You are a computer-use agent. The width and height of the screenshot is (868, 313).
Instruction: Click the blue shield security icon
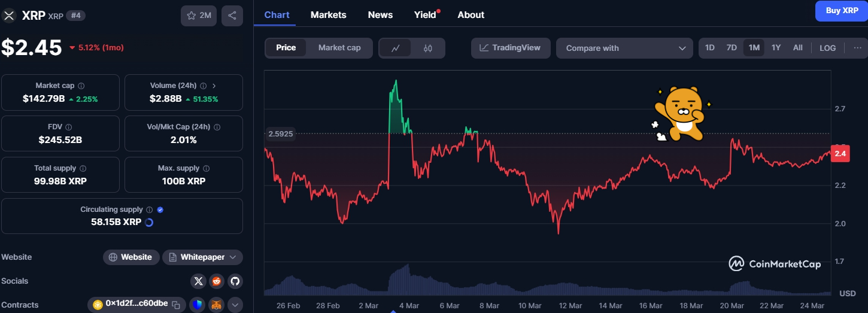198,305
